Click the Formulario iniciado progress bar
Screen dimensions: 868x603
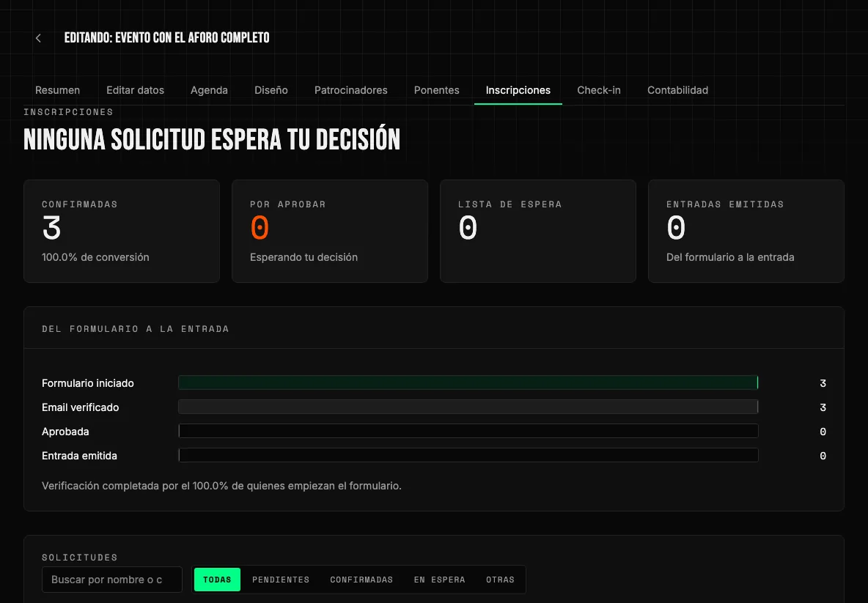pos(468,382)
